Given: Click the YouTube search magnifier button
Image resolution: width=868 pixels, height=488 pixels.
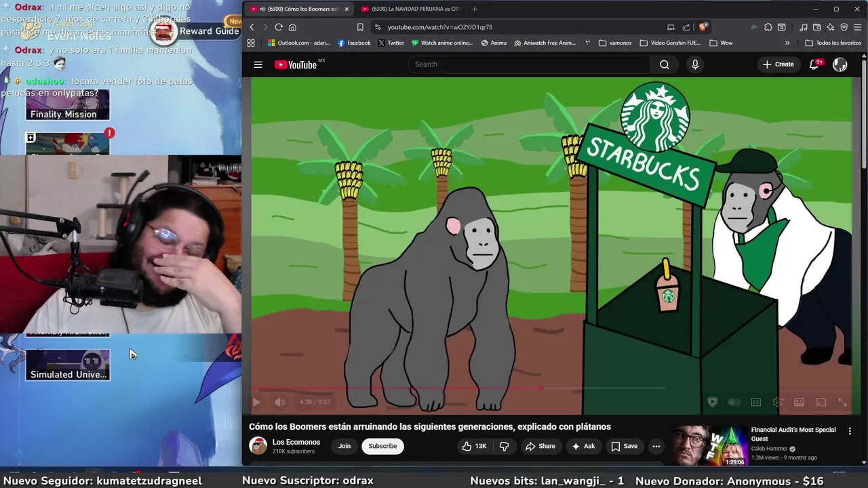Looking at the screenshot, I should (x=665, y=64).
